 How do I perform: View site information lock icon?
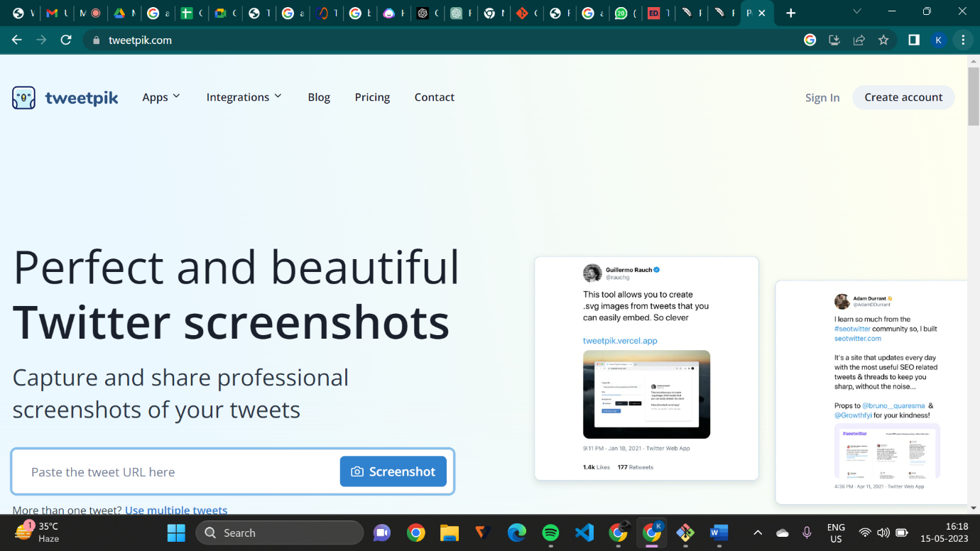(97, 40)
